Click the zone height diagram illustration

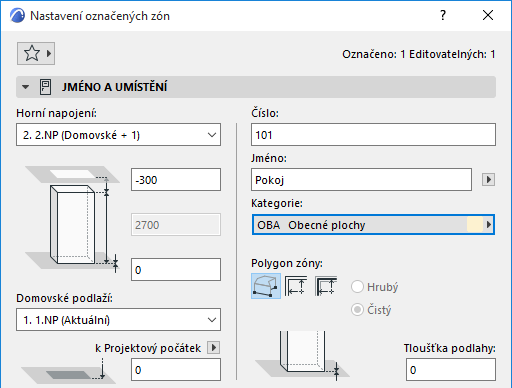pyautogui.click(x=72, y=220)
